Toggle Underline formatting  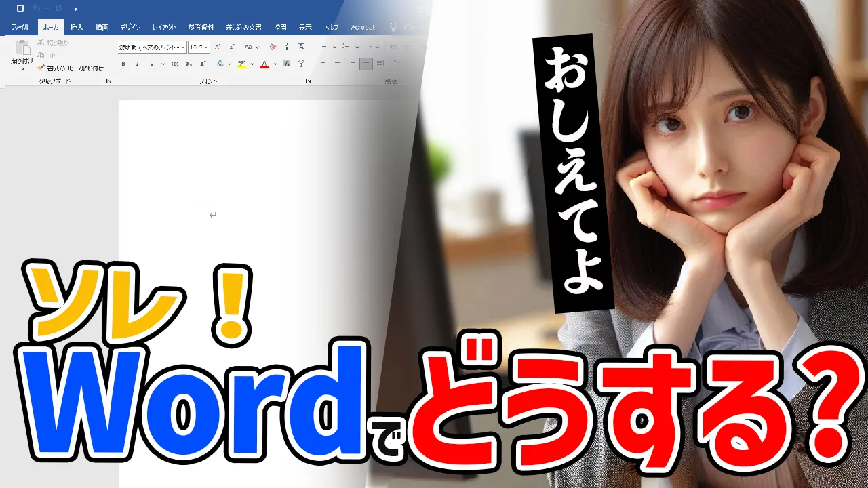pos(151,64)
